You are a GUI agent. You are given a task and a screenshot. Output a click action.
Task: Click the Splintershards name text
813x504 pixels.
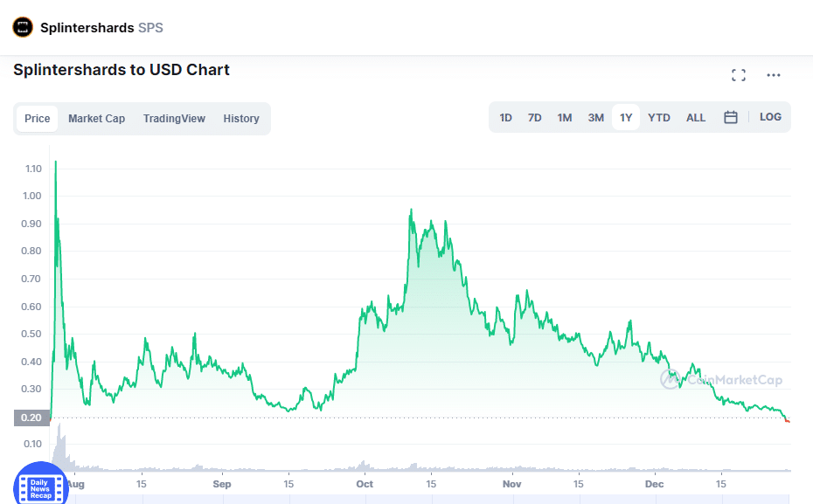(x=87, y=27)
